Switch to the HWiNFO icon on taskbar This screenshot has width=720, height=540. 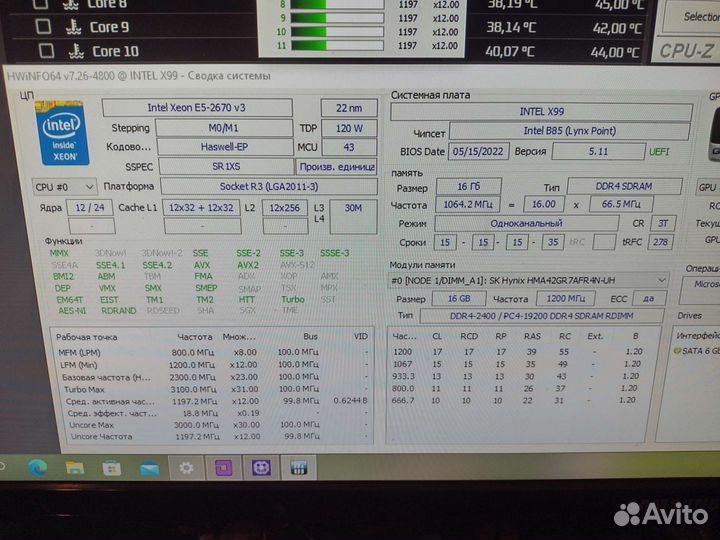point(298,468)
